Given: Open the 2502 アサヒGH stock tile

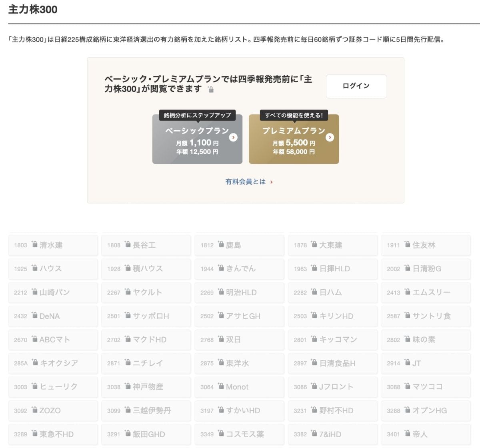Looking at the screenshot, I should coord(239,316).
